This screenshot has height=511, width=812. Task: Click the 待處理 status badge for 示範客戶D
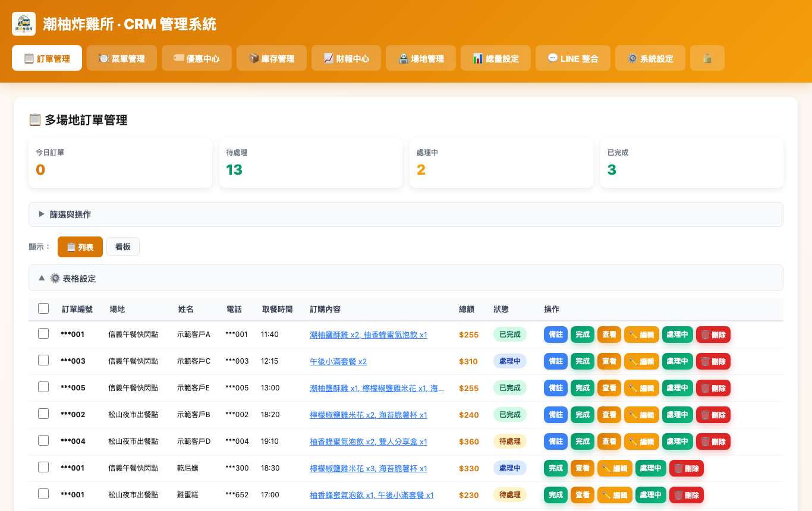coord(510,441)
